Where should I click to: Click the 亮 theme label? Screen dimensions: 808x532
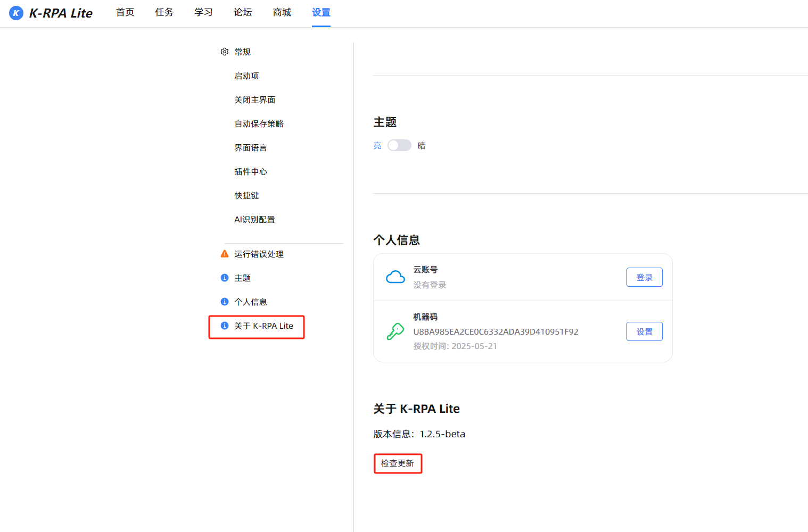tap(377, 145)
